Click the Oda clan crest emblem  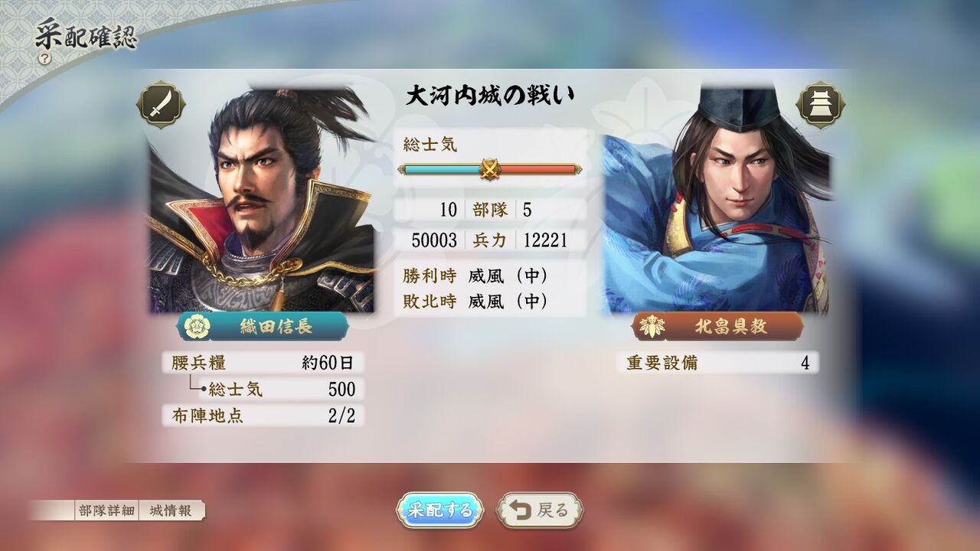[x=198, y=327]
